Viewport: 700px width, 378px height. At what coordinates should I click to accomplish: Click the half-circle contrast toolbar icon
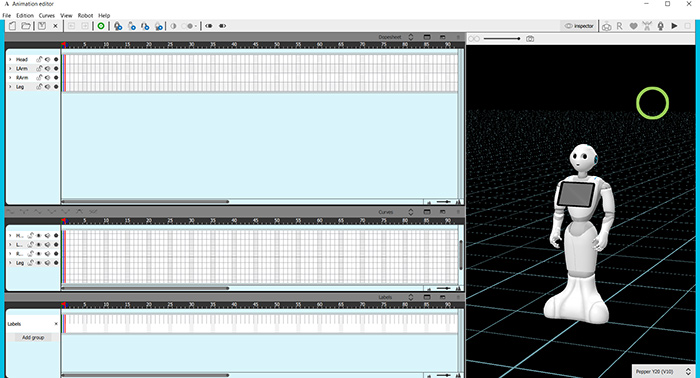[x=173, y=26]
